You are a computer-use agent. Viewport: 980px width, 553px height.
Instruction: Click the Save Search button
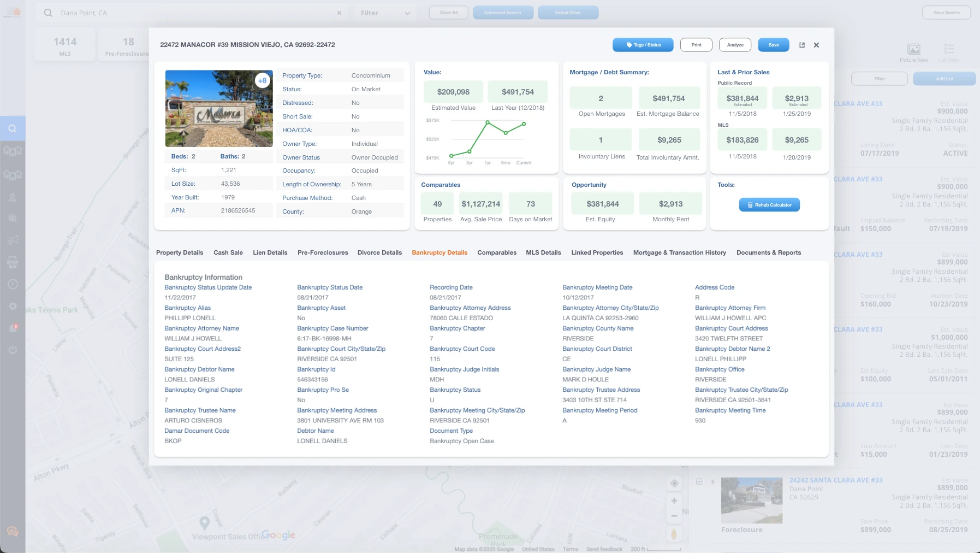946,13
